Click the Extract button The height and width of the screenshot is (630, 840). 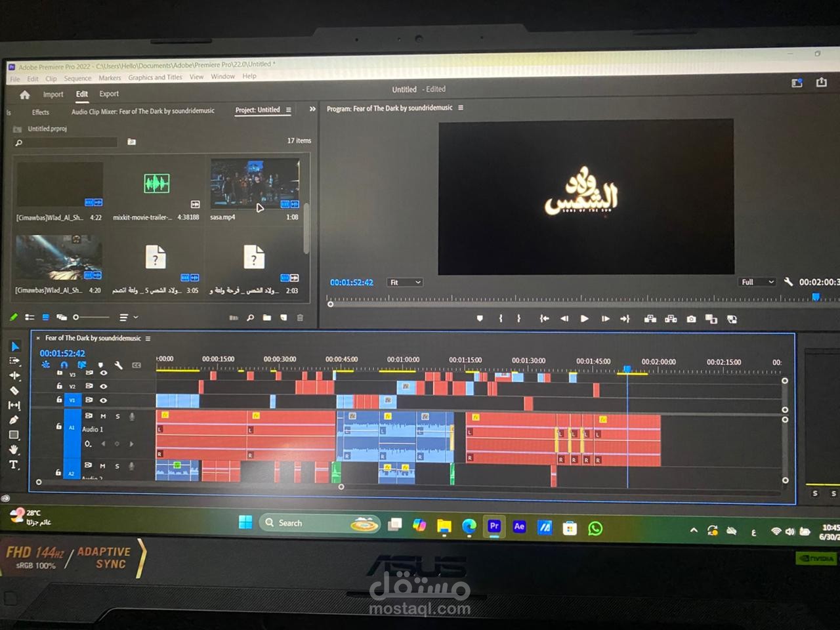pos(671,319)
